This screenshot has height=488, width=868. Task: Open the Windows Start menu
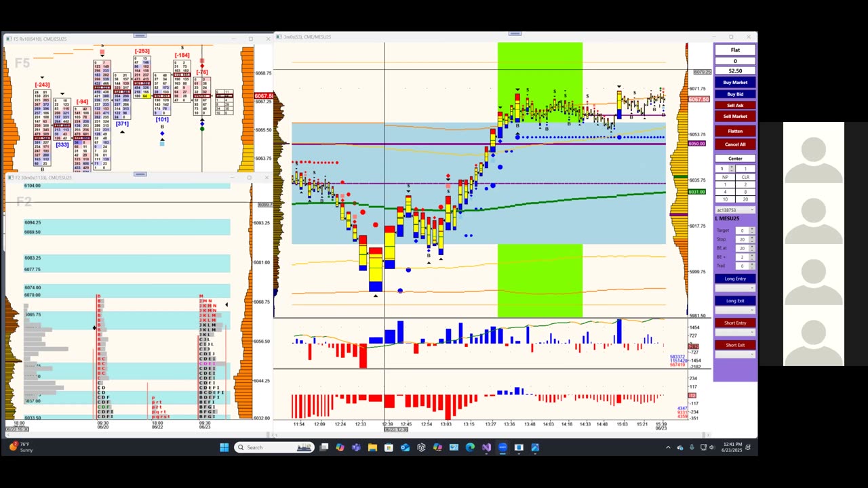pyautogui.click(x=224, y=447)
